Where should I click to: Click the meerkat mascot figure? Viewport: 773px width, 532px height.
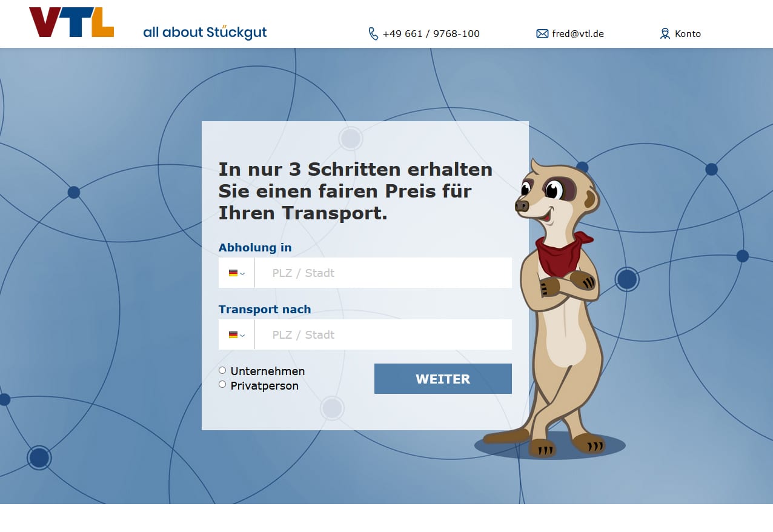pyautogui.click(x=552, y=308)
